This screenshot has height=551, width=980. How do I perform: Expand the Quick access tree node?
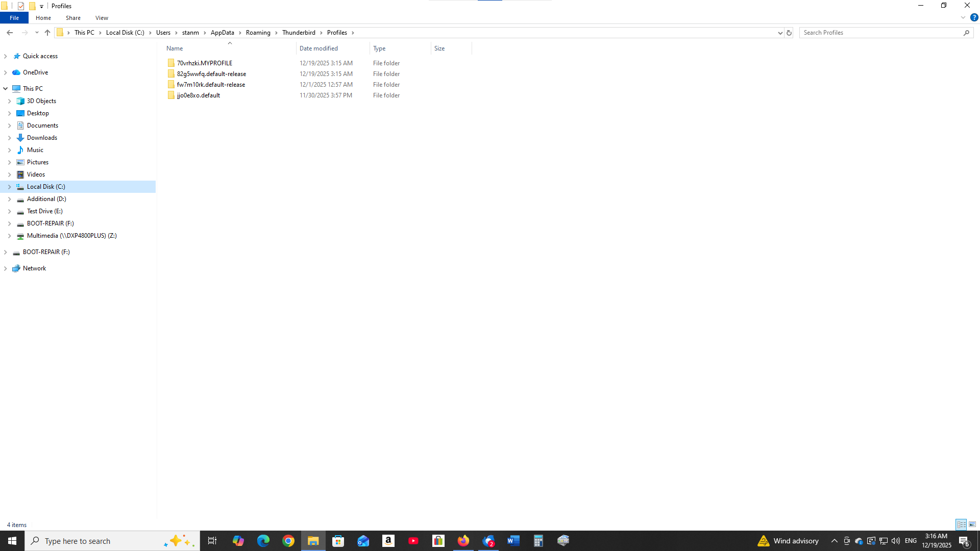pyautogui.click(x=6, y=56)
